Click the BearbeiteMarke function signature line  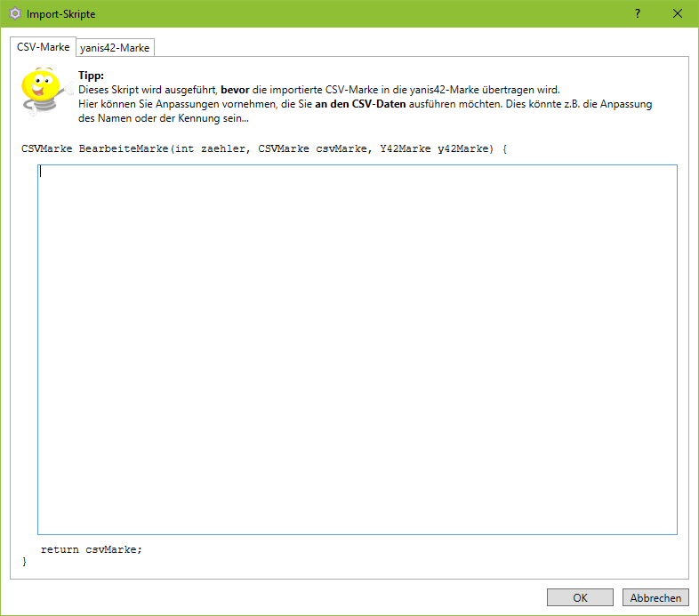tap(264, 148)
